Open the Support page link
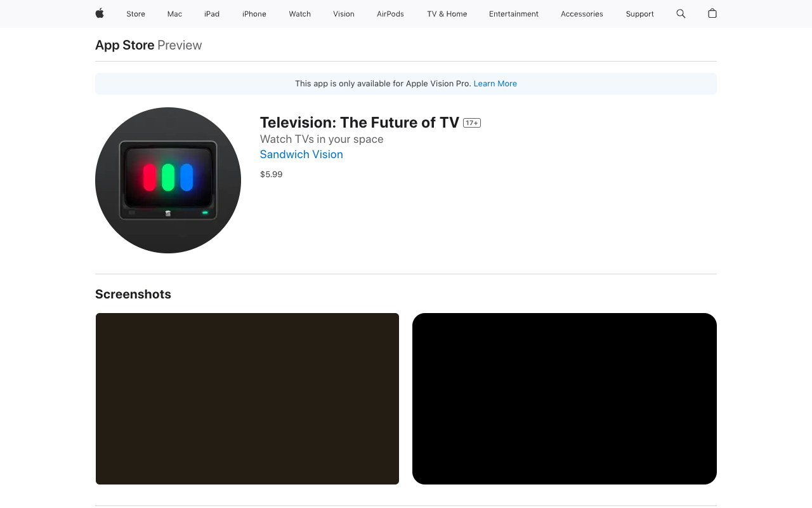 (639, 14)
